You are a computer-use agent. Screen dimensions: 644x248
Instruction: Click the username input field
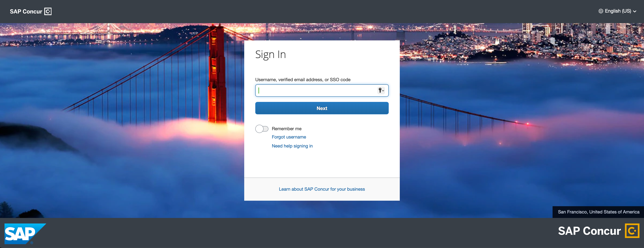(x=322, y=90)
